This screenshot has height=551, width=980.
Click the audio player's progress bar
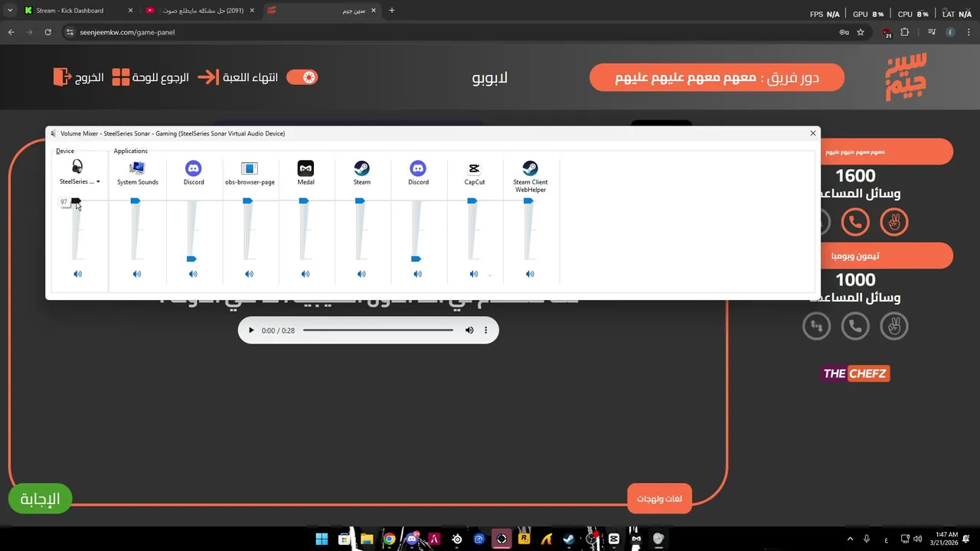(x=378, y=331)
